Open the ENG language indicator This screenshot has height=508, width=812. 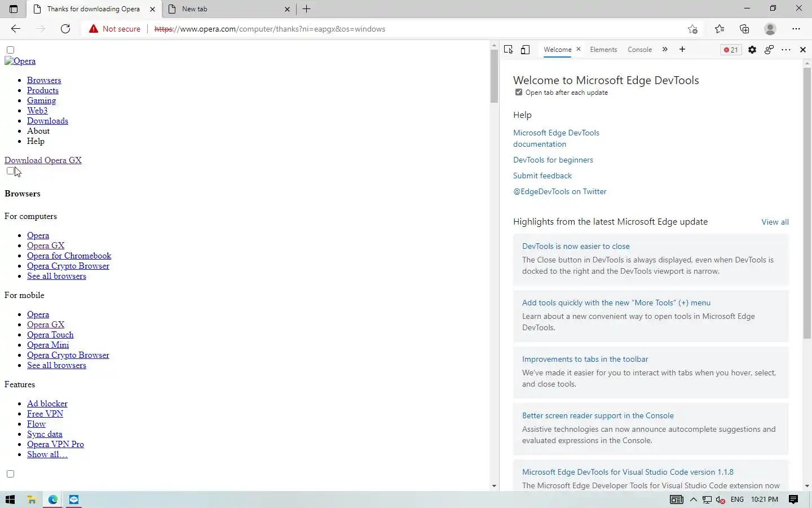pyautogui.click(x=737, y=500)
